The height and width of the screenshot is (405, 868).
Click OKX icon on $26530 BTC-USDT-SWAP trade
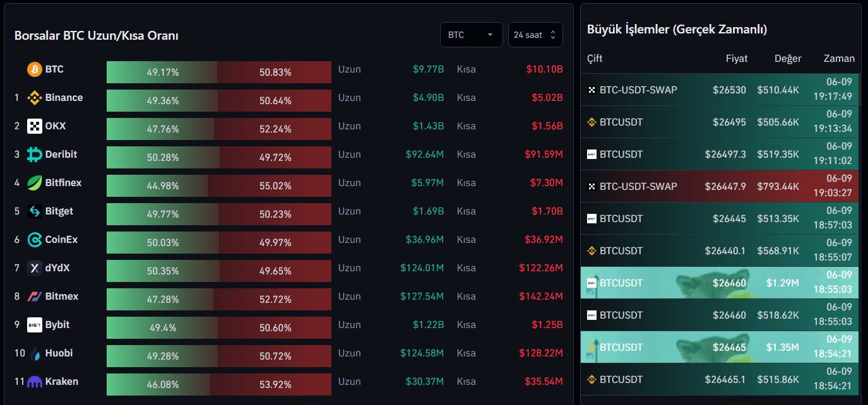click(592, 90)
